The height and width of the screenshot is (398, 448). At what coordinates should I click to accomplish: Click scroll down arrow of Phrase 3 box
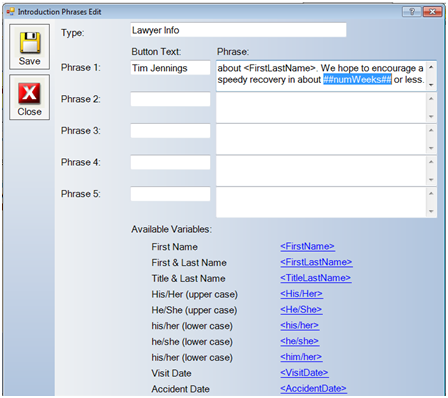(431, 148)
